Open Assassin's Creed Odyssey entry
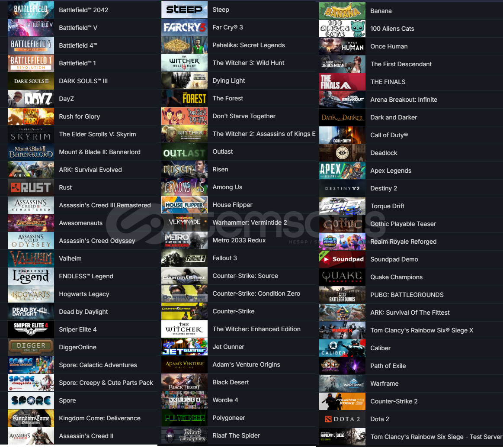The image size is (503, 448). click(x=97, y=241)
